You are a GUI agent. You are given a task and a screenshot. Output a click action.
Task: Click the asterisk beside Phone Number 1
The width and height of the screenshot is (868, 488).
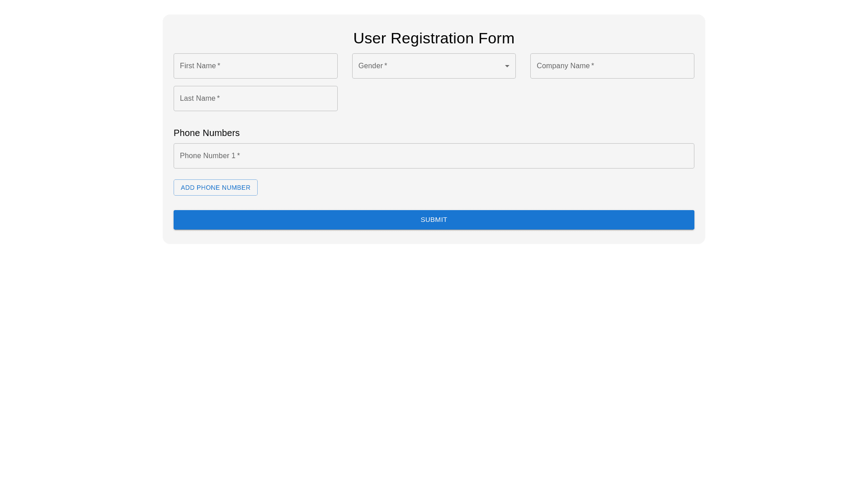[239, 155]
